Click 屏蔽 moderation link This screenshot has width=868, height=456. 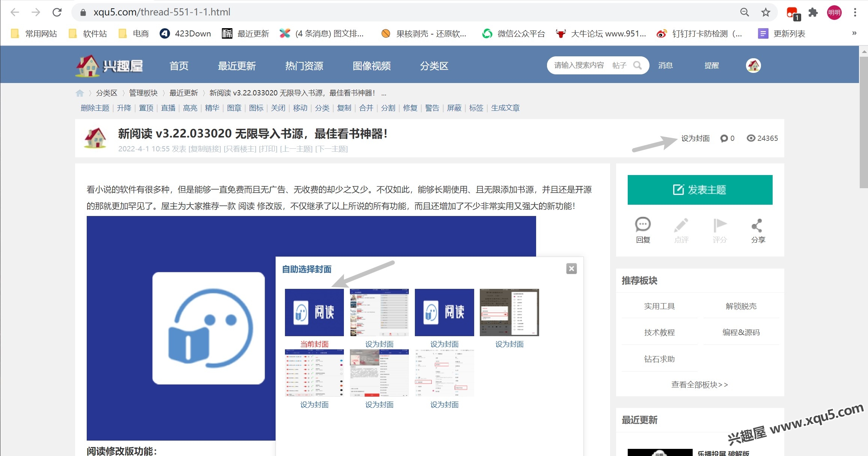click(454, 108)
